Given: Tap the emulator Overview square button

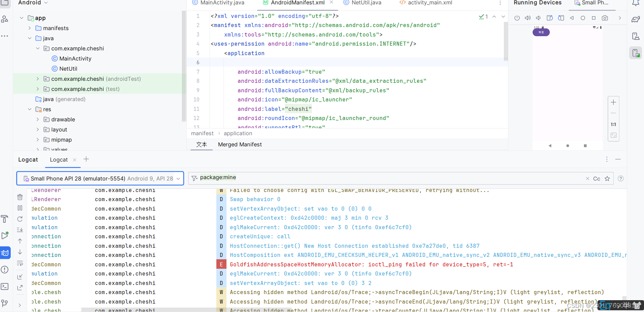Looking at the screenshot, I should point(594,18).
